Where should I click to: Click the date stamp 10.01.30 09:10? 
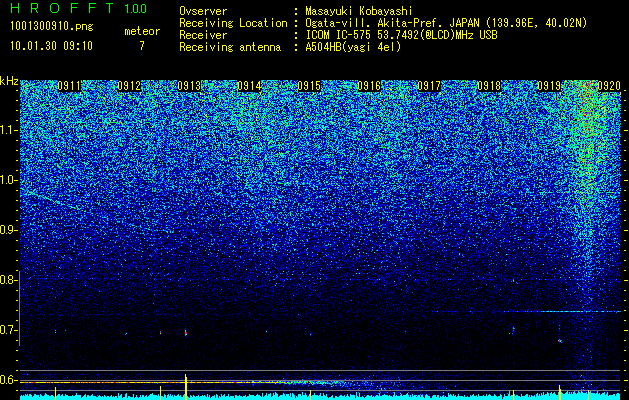(x=52, y=46)
